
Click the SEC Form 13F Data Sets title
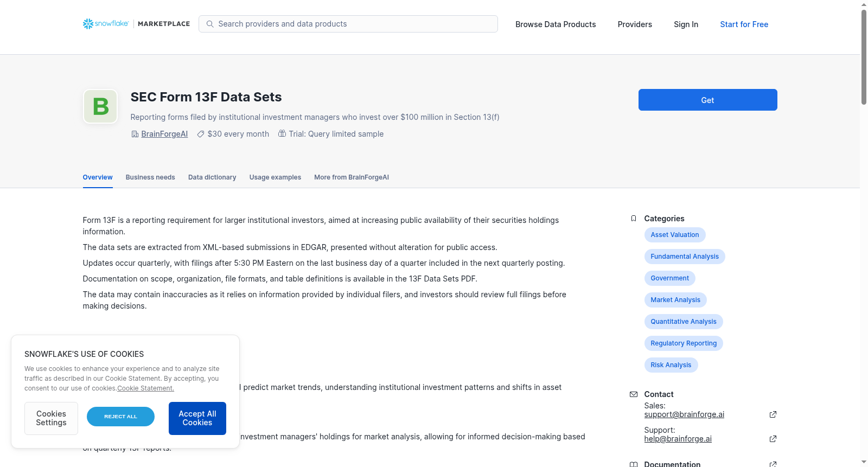[x=206, y=97]
